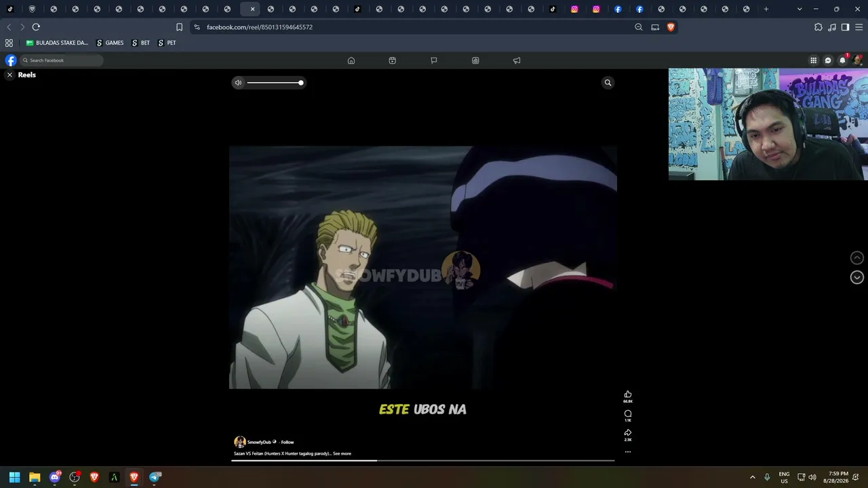Switch to the Brave shield tab
This screenshot has height=488, width=868.
32,9
